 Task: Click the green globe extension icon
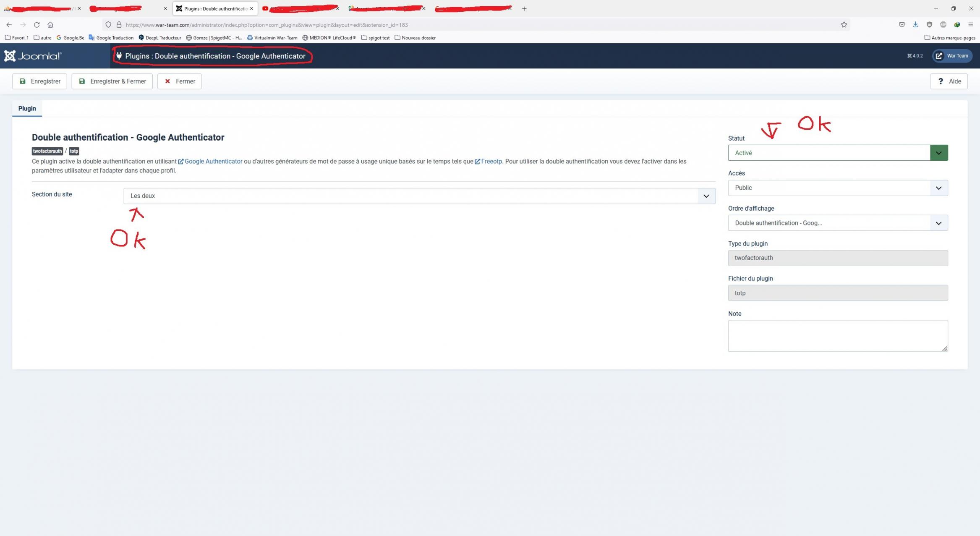[x=957, y=25]
